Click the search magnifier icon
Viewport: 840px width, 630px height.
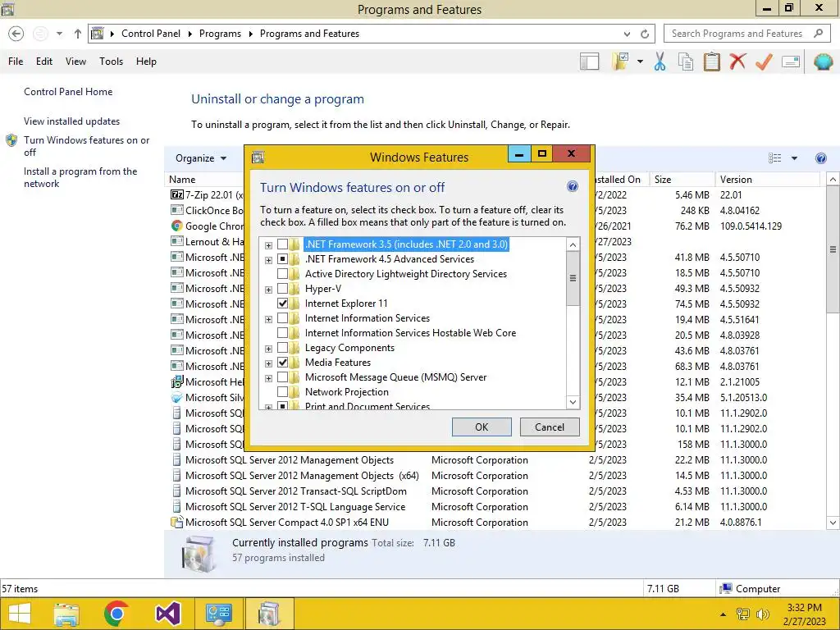click(818, 33)
